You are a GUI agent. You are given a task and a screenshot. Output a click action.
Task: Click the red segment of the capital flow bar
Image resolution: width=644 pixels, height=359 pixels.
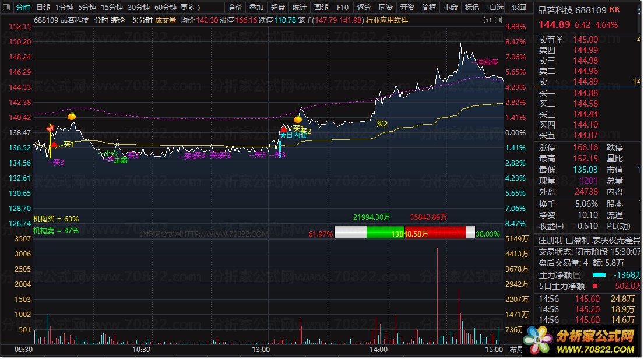point(435,233)
